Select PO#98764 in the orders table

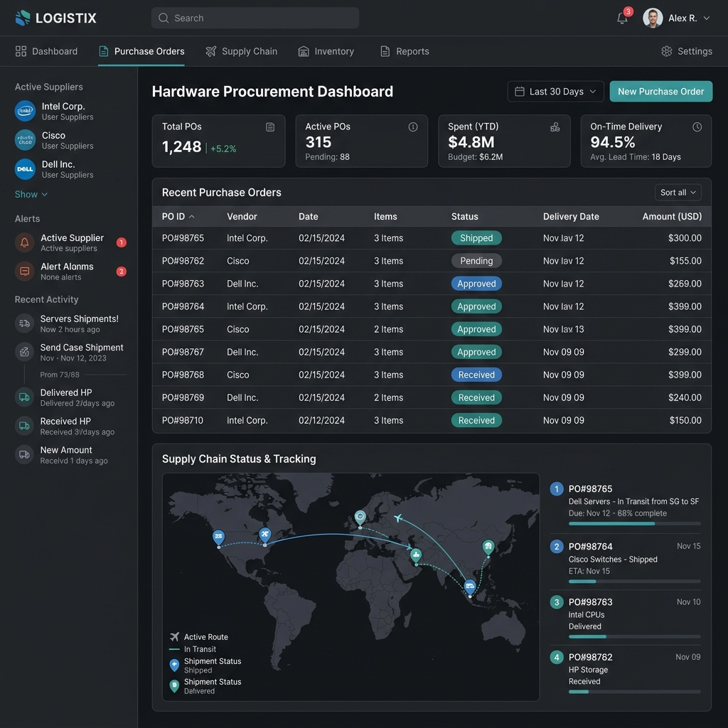click(432, 306)
